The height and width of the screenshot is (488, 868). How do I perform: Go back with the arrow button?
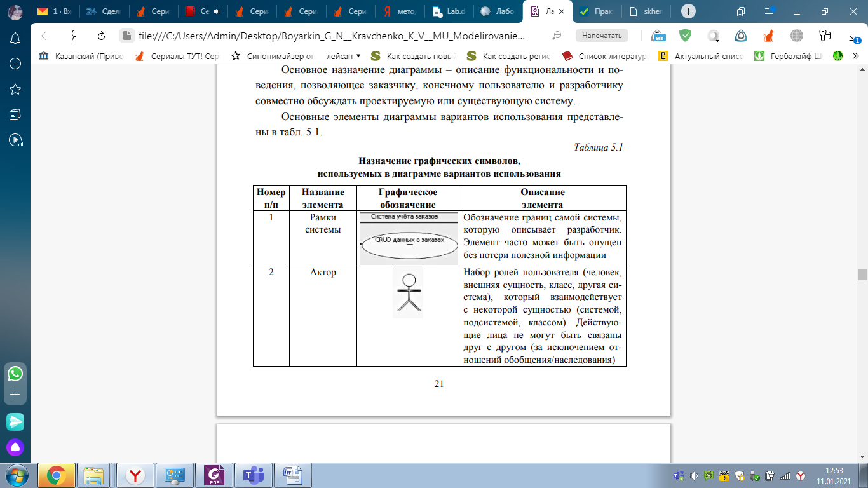pos(46,36)
